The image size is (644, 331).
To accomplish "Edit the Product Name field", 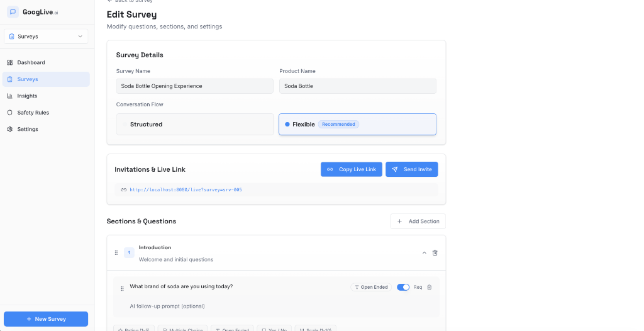I will (x=358, y=86).
